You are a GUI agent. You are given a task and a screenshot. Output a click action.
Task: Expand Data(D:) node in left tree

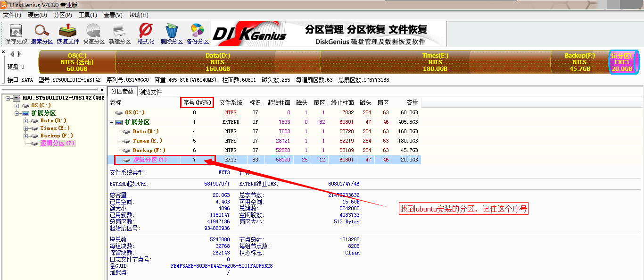pos(25,120)
